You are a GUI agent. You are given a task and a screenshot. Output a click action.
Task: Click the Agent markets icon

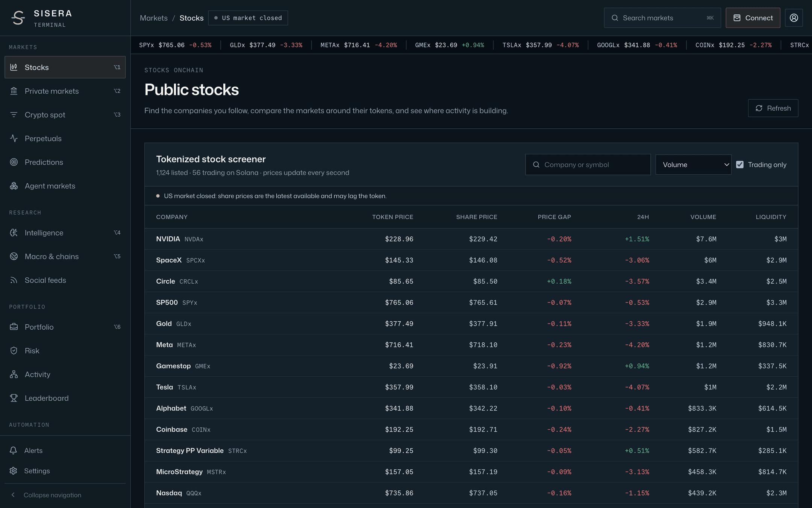(x=14, y=186)
